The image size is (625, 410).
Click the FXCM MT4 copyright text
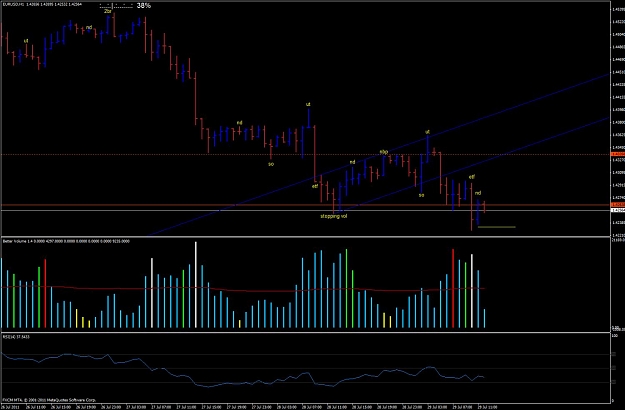(x=49, y=400)
